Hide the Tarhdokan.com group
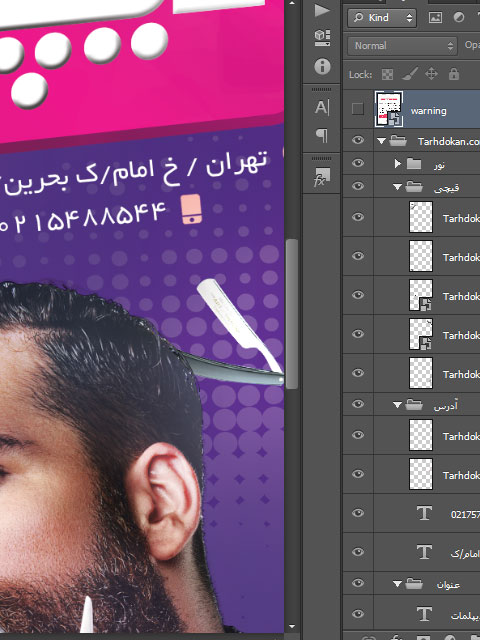 tap(358, 140)
